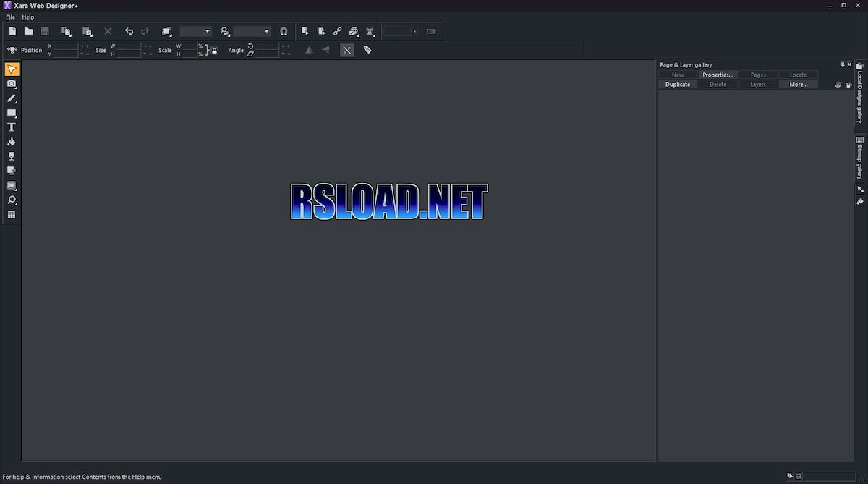Viewport: 868px width, 484px height.
Task: Open the Bitmap gallery tab
Action: (x=860, y=158)
